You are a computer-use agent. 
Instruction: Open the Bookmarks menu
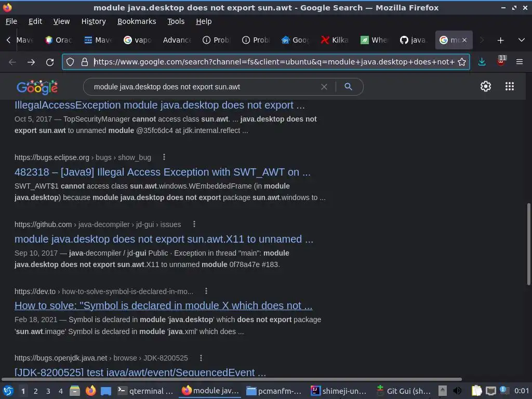[x=137, y=21]
